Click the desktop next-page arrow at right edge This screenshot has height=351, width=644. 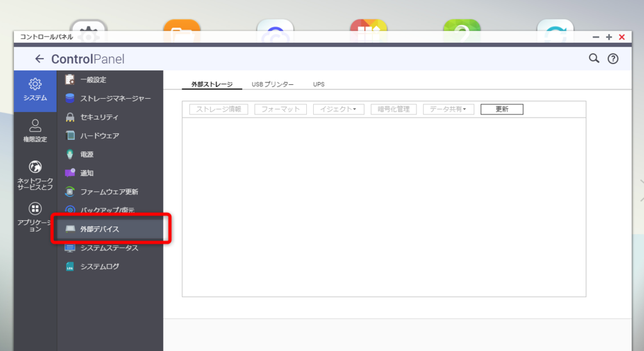click(641, 191)
